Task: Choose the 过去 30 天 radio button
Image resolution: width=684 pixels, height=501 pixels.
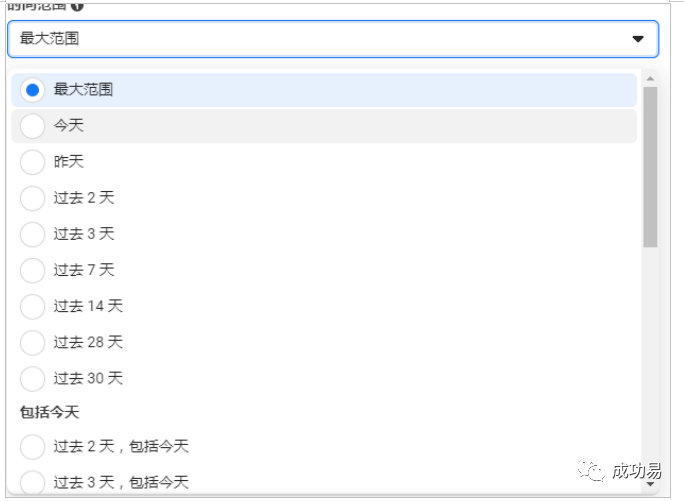Action: 32,378
